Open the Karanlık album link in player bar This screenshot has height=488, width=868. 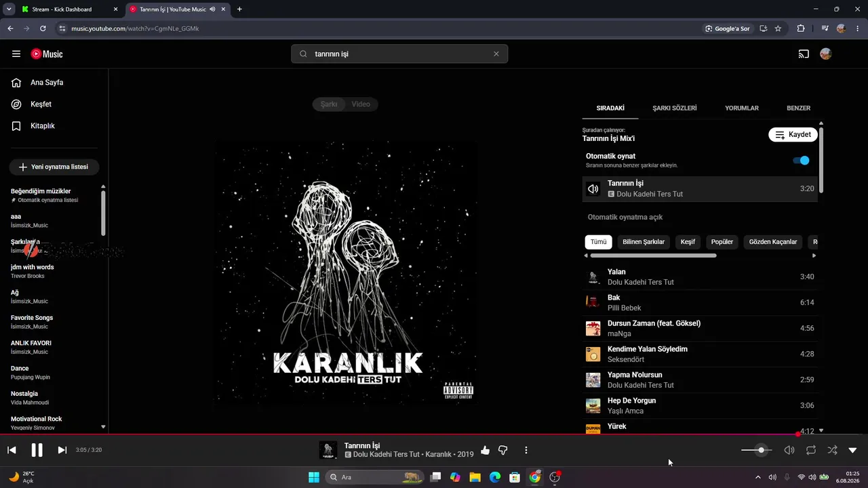(438, 454)
